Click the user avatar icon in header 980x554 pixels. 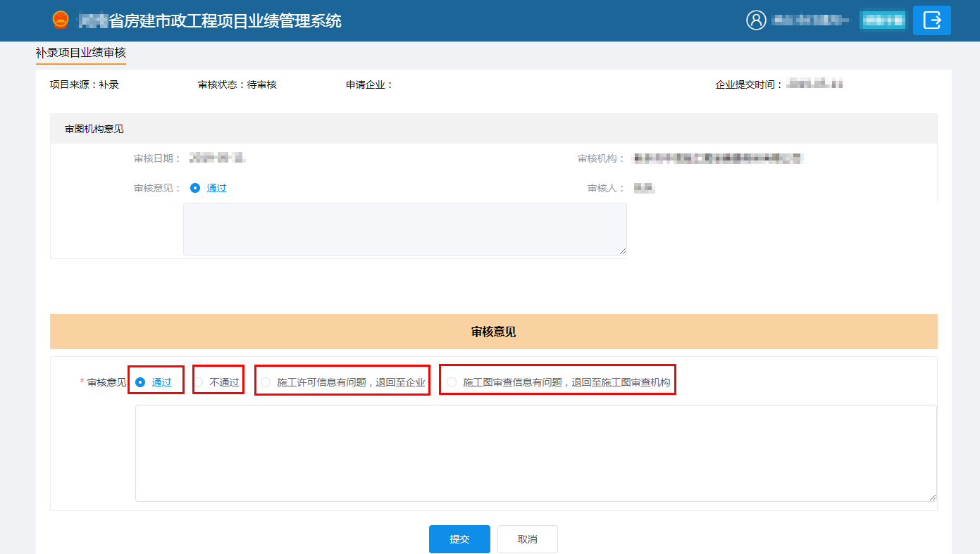756,20
